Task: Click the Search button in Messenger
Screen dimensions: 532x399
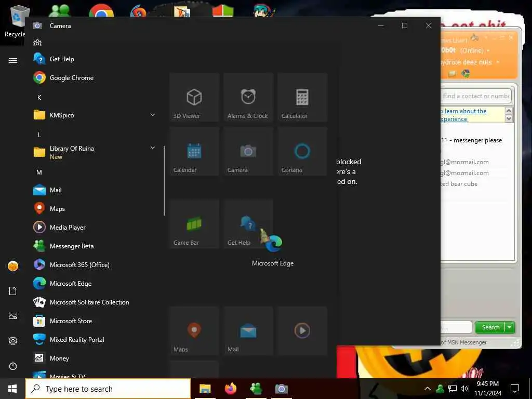Action: click(490, 327)
